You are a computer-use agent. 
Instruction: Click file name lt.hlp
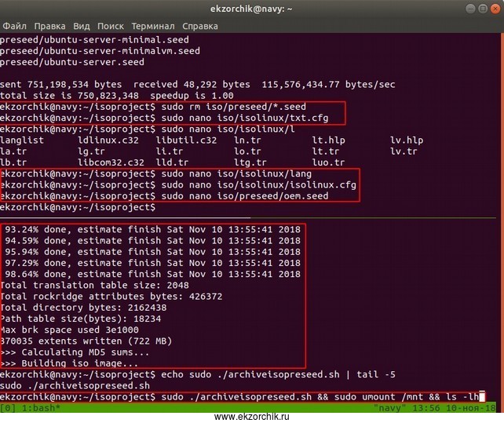pos(328,140)
